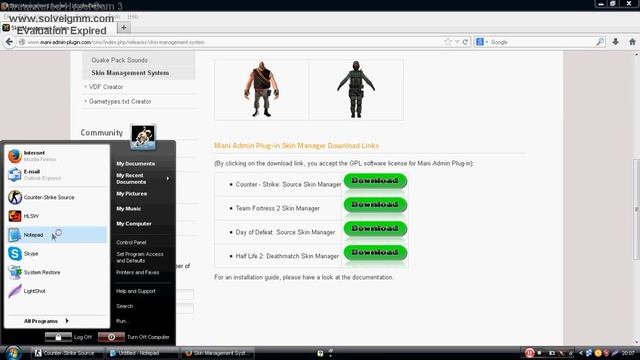Click the Turn Off Computer power icon
The width and height of the screenshot is (640, 360).
111,337
